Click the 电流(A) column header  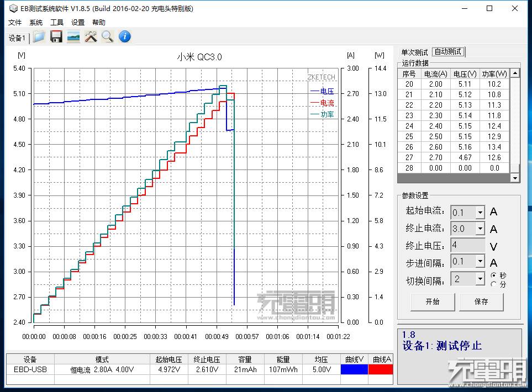(436, 74)
